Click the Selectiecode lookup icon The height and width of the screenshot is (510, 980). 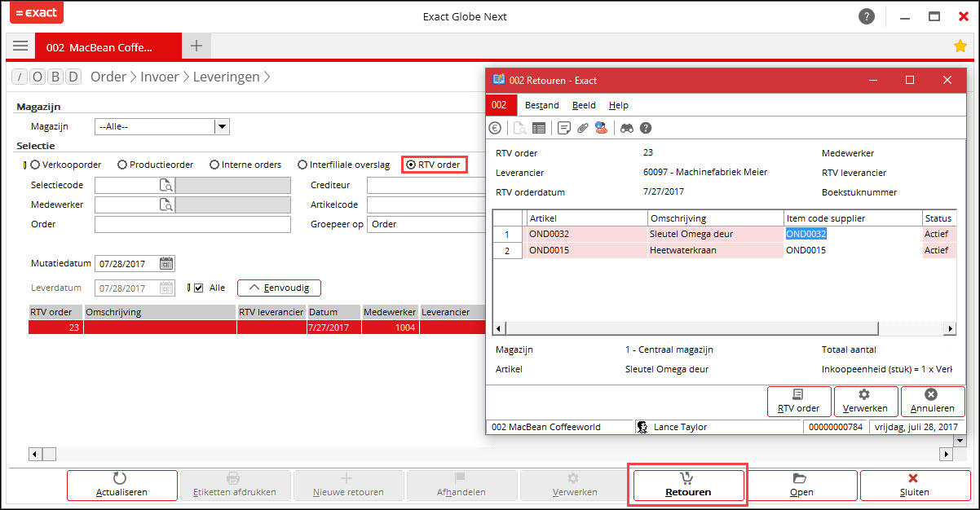pos(166,186)
